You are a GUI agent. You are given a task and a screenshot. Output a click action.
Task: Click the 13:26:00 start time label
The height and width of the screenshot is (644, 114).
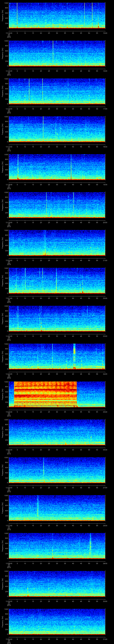click(9, 487)
